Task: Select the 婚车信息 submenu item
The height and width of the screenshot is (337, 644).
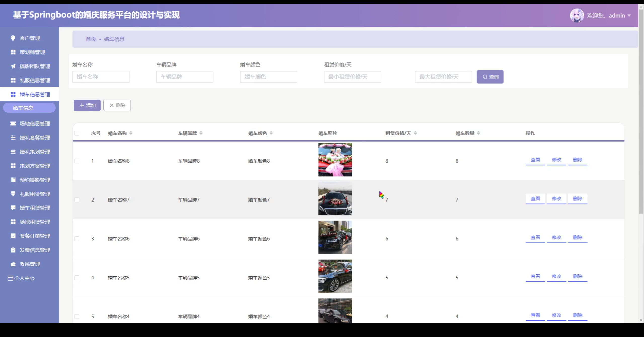Action: (29, 108)
